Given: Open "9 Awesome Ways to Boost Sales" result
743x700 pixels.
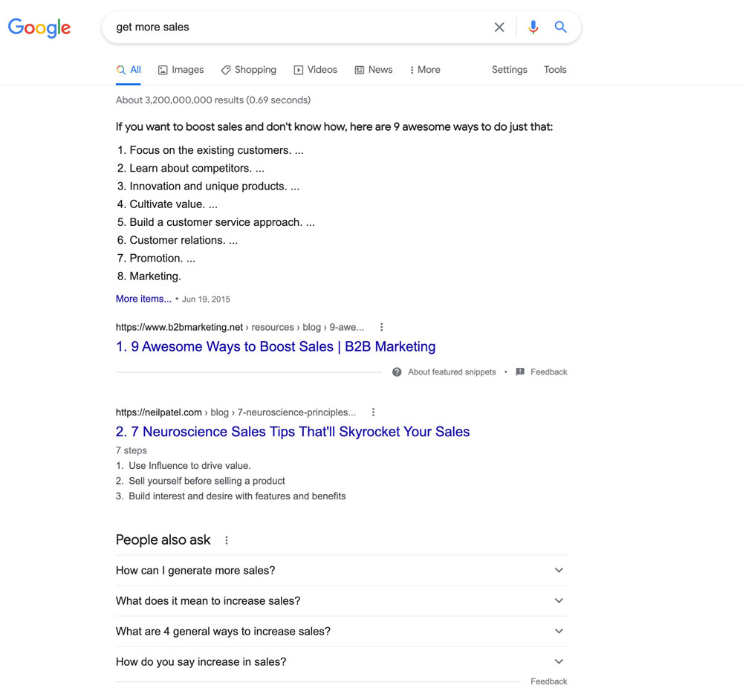Looking at the screenshot, I should 276,346.
